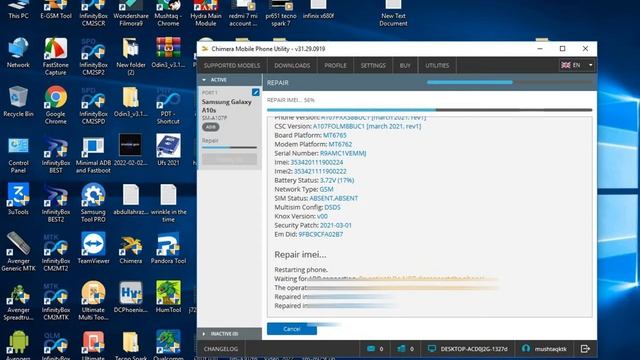Open the This PC desktop icon
This screenshot has width=640, height=360.
coord(18,9)
